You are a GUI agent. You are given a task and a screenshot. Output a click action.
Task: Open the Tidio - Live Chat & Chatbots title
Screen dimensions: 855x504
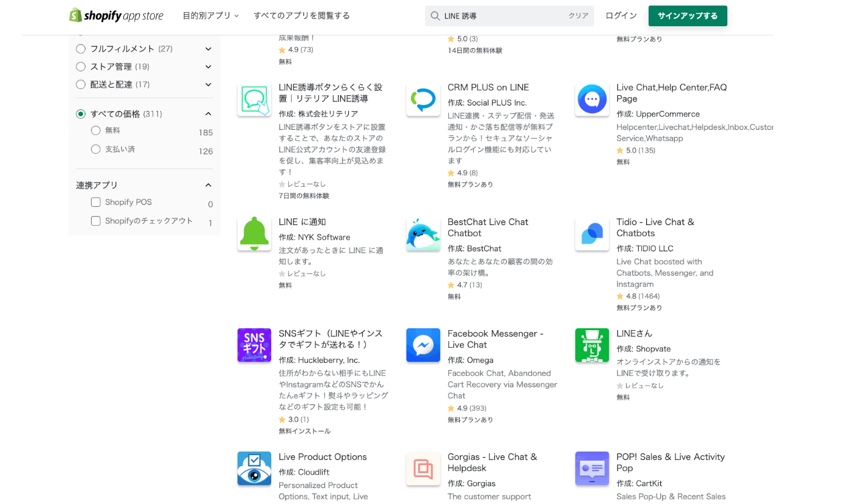pyautogui.click(x=655, y=228)
